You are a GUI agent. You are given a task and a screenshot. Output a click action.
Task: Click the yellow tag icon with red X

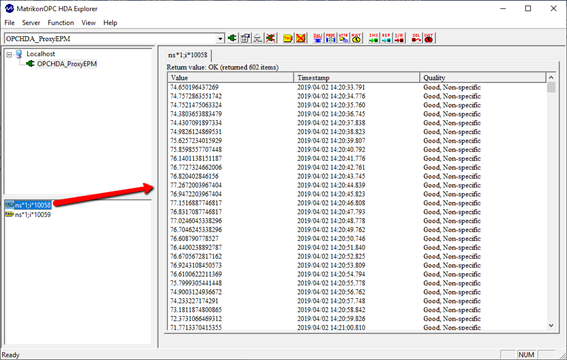coord(300,38)
